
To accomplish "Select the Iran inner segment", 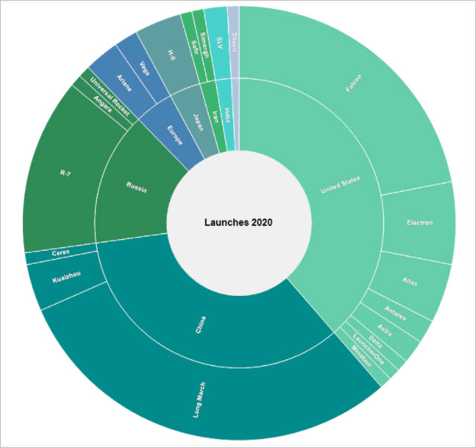I will (x=215, y=117).
